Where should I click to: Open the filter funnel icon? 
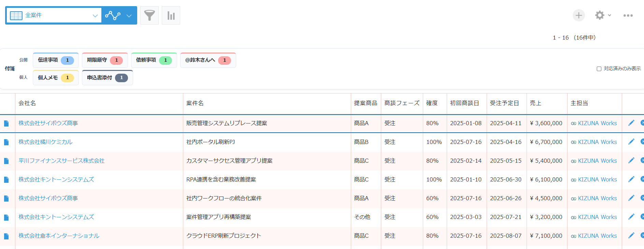pos(149,15)
